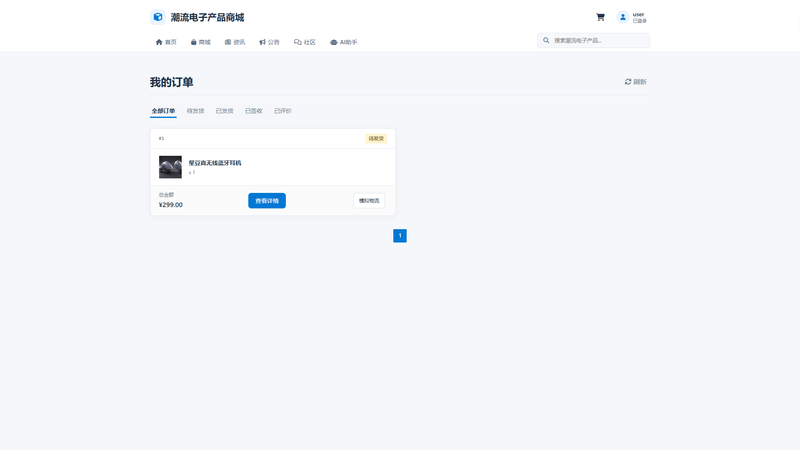This screenshot has height=450, width=800.
Task: Open the 公告 announcements nav item
Action: [269, 42]
